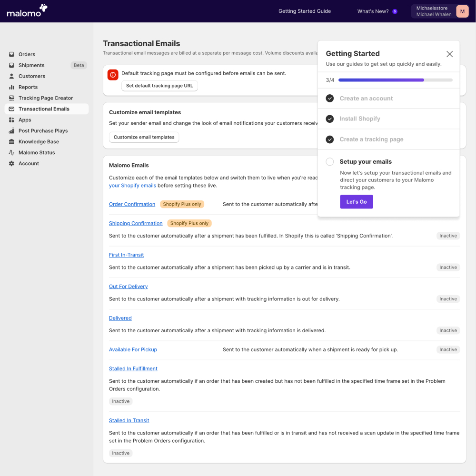Click the Inactive status under Stalled In Fulfillment
This screenshot has height=476, width=476.
click(x=120, y=402)
